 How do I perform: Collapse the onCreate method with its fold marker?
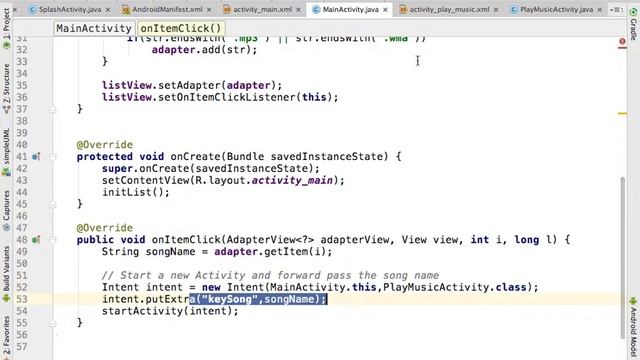(53, 156)
